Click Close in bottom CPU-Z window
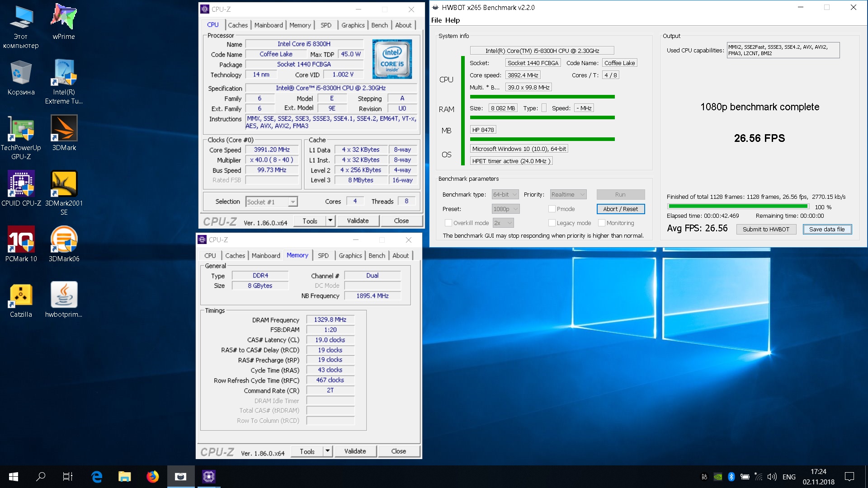This screenshot has width=868, height=488. click(x=398, y=451)
